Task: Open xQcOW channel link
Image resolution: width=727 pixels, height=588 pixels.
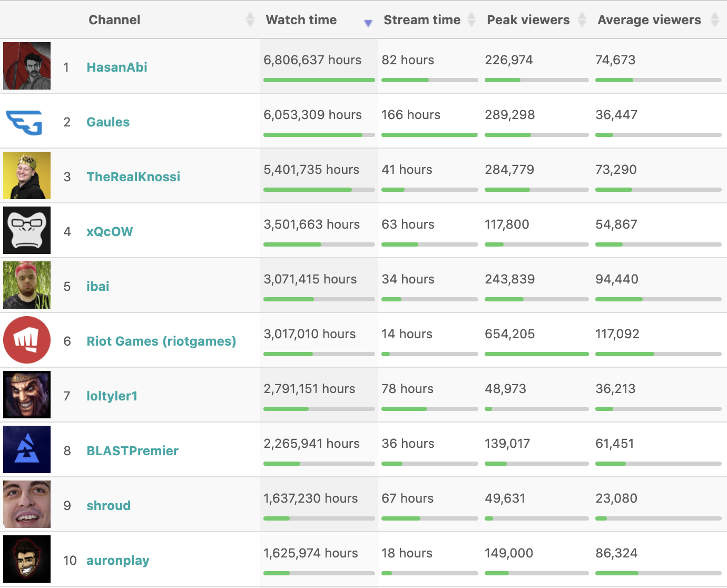Action: (x=110, y=232)
